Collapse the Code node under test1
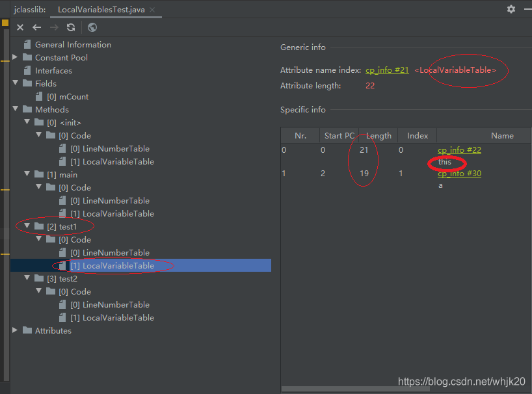 point(39,239)
